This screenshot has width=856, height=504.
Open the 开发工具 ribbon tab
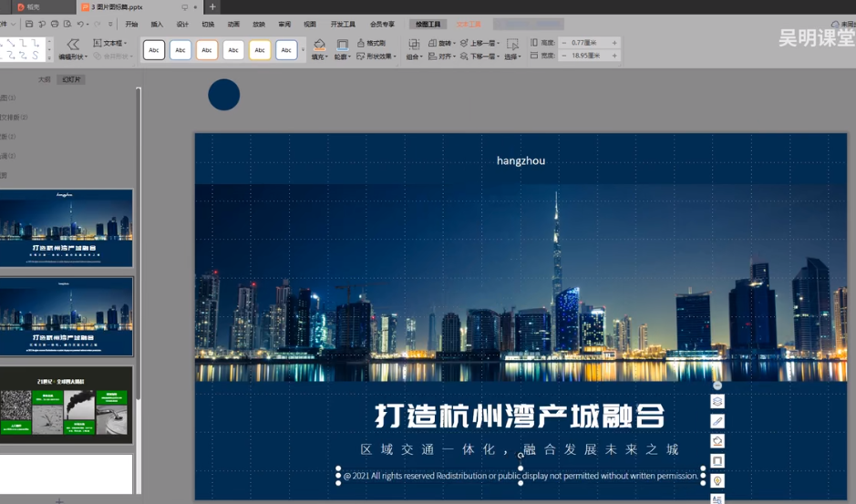pos(343,24)
